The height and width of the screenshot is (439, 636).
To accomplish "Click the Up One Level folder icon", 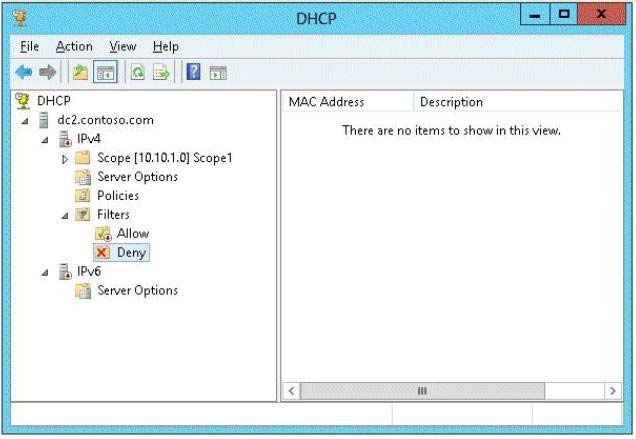I will (x=80, y=72).
